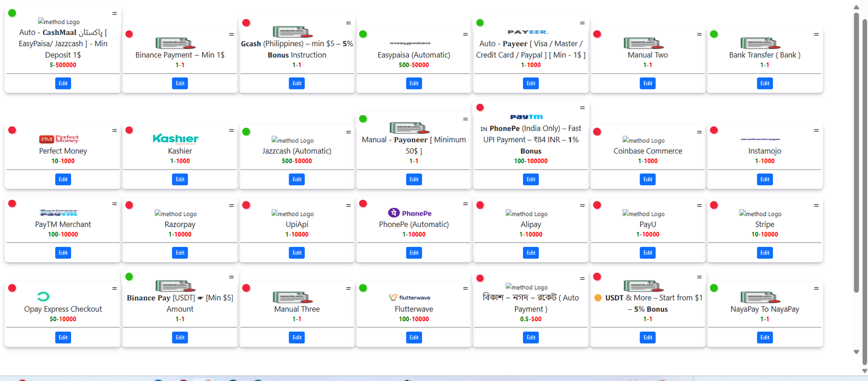Click the "500-50000" limit under Jazzcash

point(297,161)
